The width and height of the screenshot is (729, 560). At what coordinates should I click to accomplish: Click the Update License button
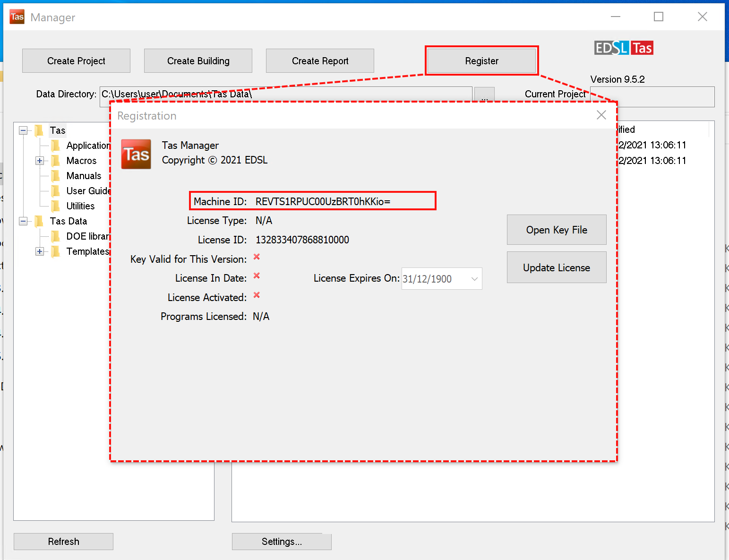pyautogui.click(x=557, y=267)
